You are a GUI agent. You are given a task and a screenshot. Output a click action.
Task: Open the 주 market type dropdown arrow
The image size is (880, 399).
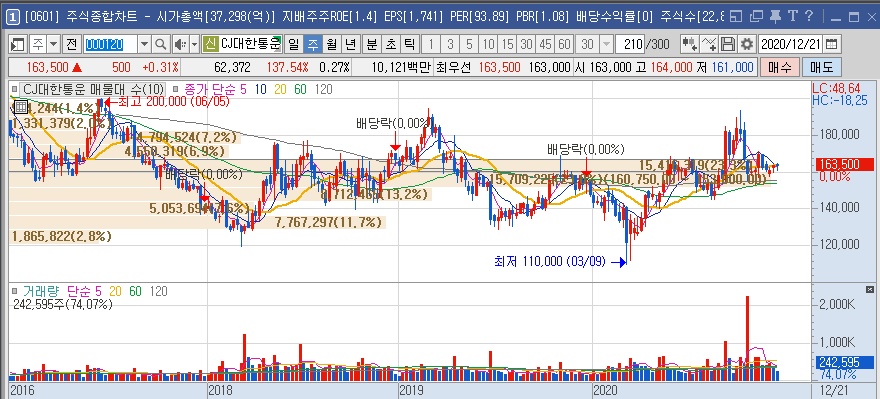click(x=53, y=44)
